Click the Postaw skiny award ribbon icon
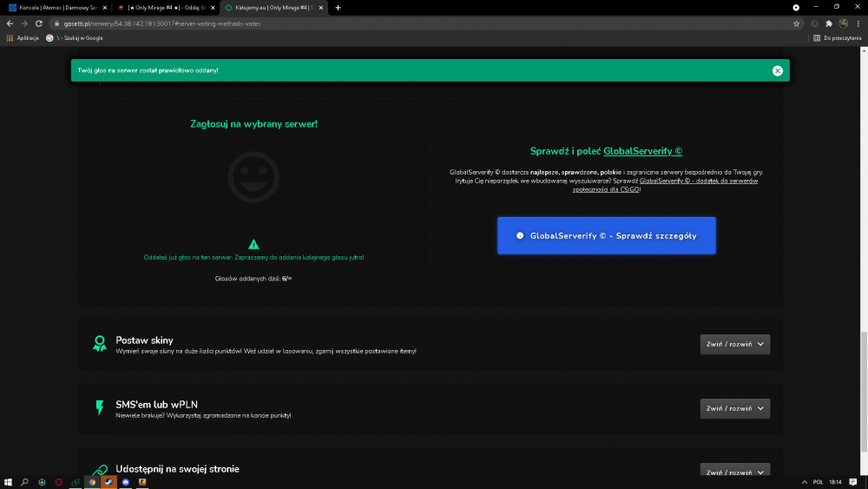868x489 pixels. (x=100, y=343)
